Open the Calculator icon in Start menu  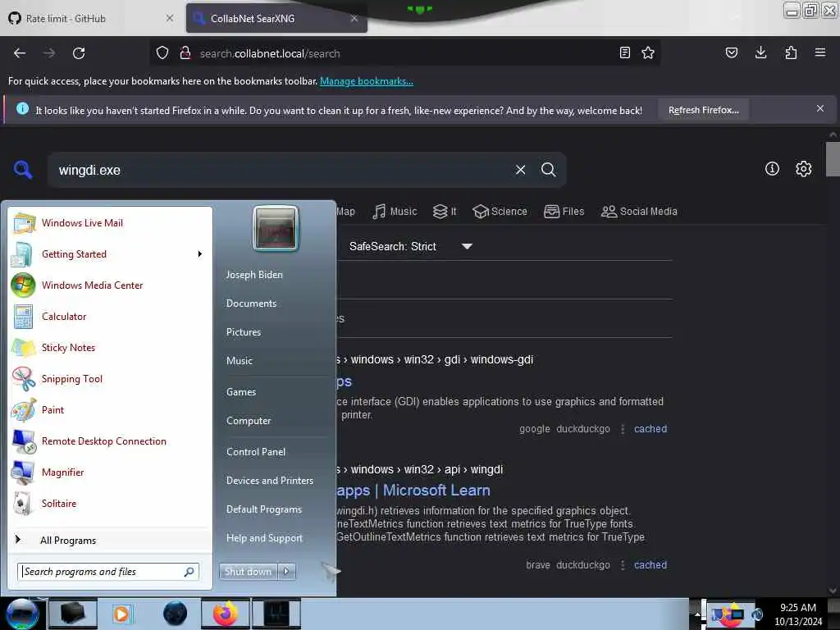24,317
